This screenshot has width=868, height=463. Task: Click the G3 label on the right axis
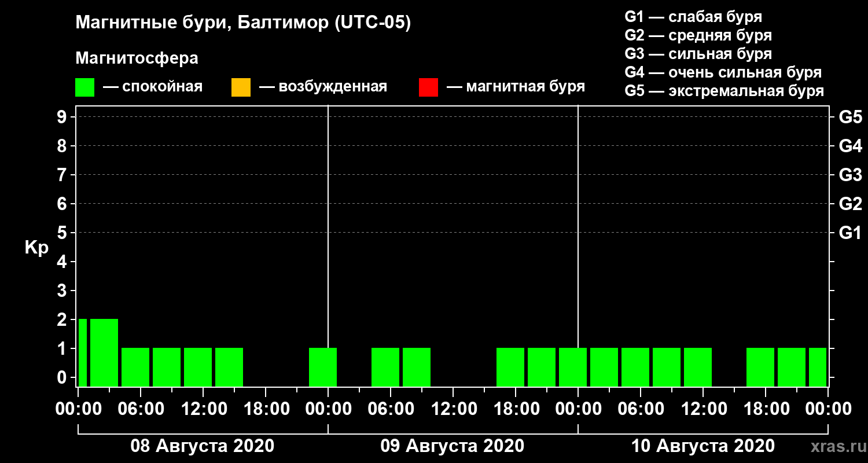(850, 175)
